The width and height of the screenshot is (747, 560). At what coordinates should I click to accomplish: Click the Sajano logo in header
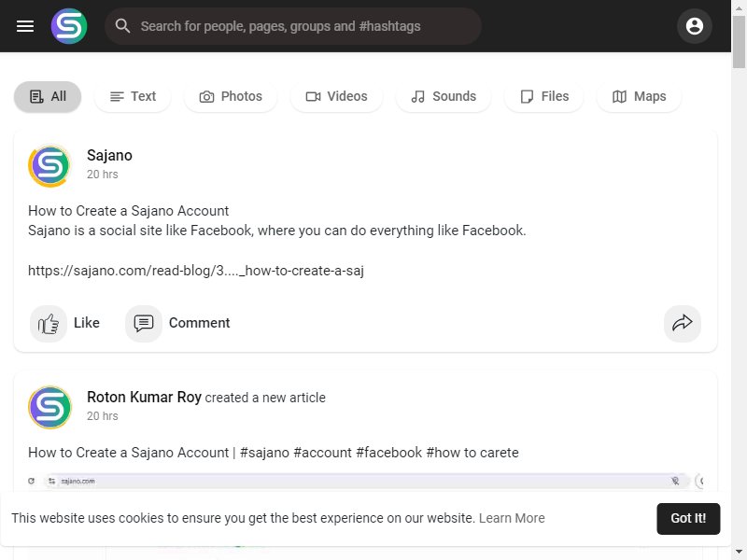point(69,26)
